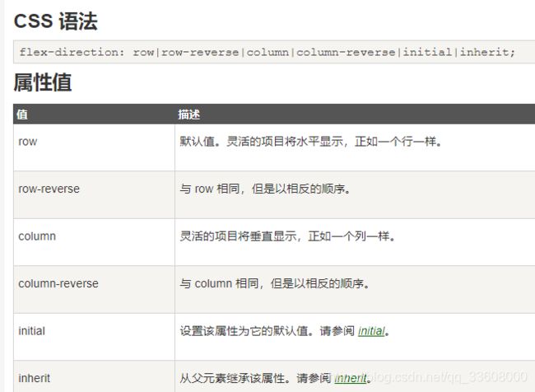
Task: Click the text '从父元素继承该属性'
Action: click(232, 378)
